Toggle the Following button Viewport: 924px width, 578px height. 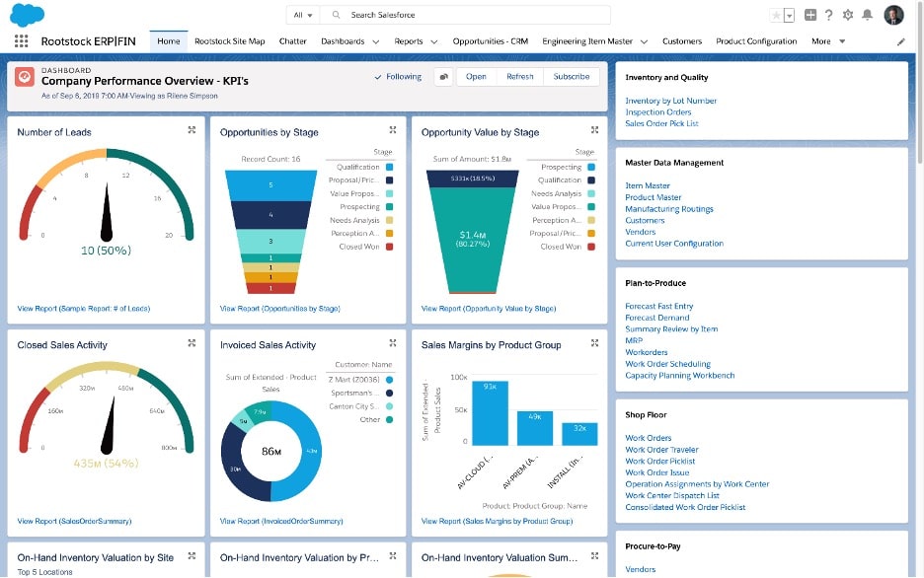tap(398, 77)
